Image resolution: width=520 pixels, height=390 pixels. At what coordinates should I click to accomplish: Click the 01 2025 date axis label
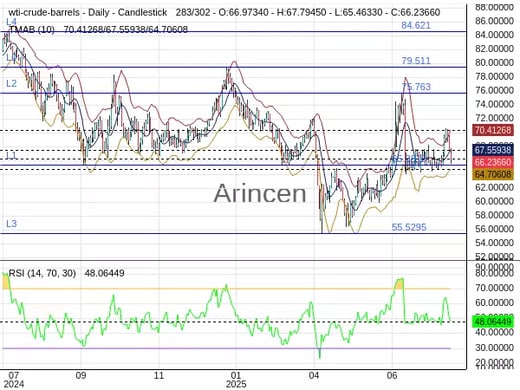click(236, 380)
